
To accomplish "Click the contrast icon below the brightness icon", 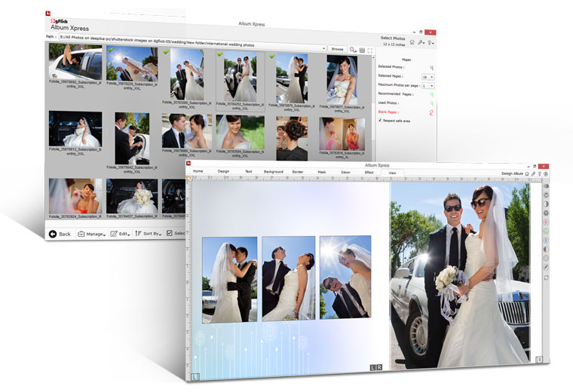I will (546, 204).
